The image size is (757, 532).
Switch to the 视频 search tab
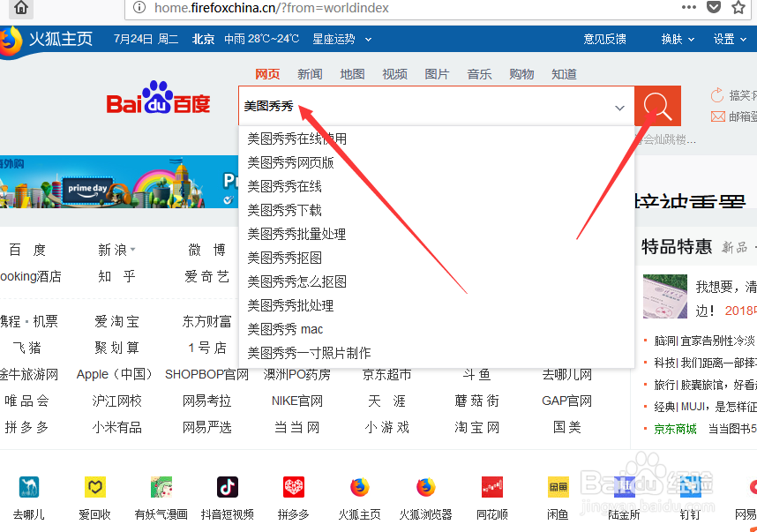click(x=395, y=74)
